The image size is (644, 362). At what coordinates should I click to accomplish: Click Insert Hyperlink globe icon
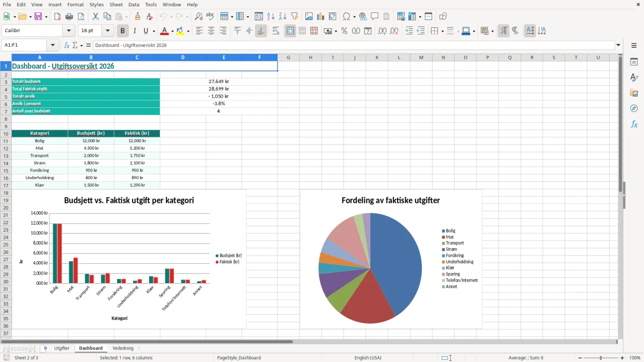point(363,17)
